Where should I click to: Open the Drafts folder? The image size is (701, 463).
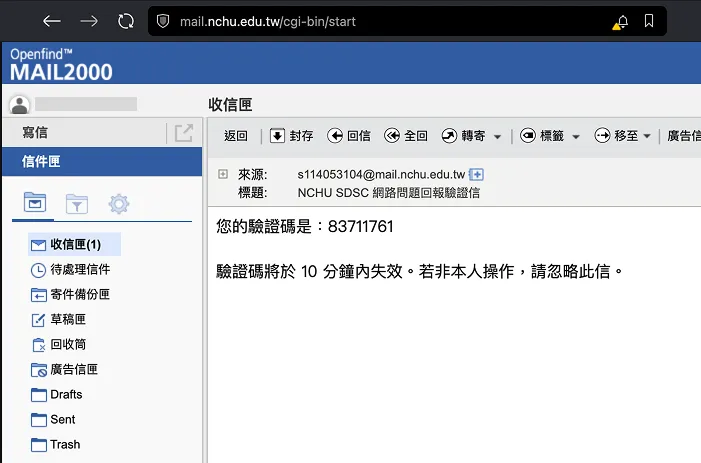(57, 395)
